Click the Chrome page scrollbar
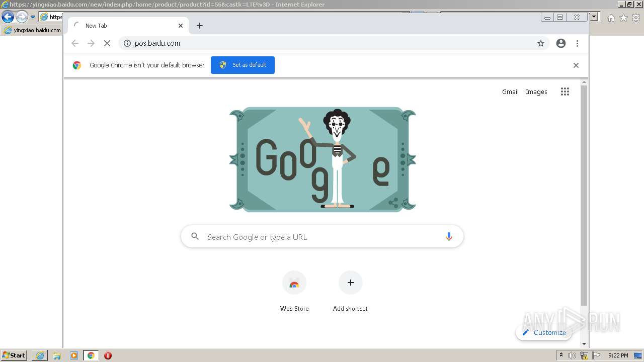This screenshot has width=644, height=362. click(x=584, y=196)
